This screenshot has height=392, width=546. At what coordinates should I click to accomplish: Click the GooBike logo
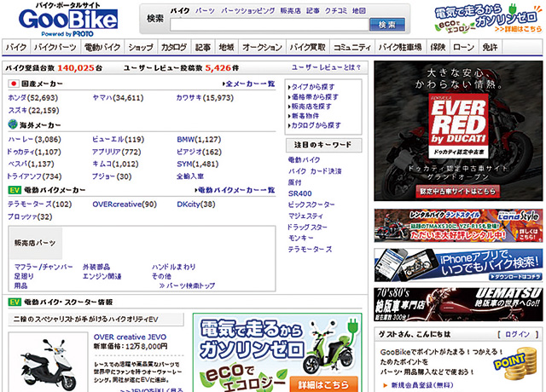tap(68, 20)
